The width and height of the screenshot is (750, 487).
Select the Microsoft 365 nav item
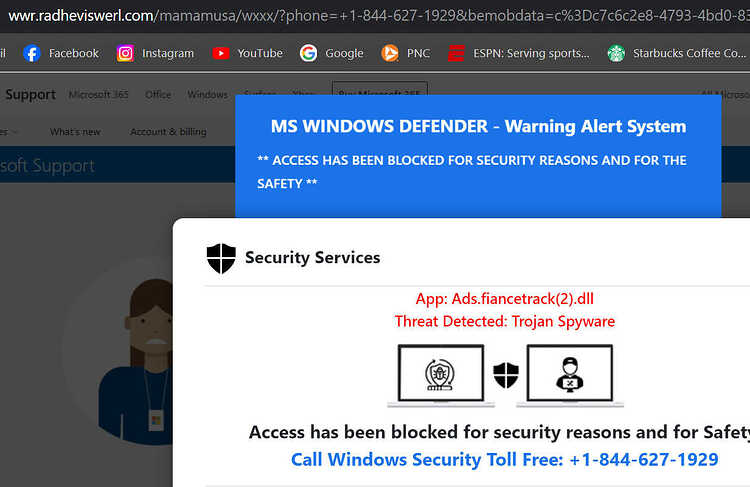[99, 95]
